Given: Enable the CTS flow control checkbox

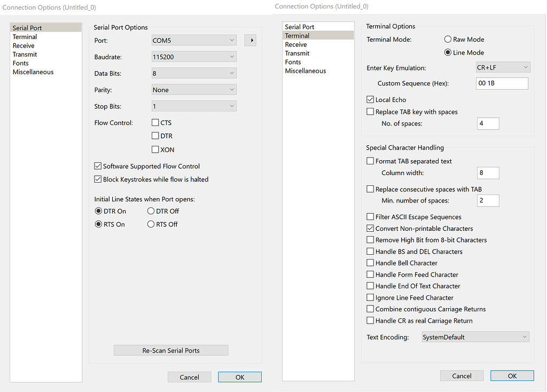Looking at the screenshot, I should (x=154, y=122).
